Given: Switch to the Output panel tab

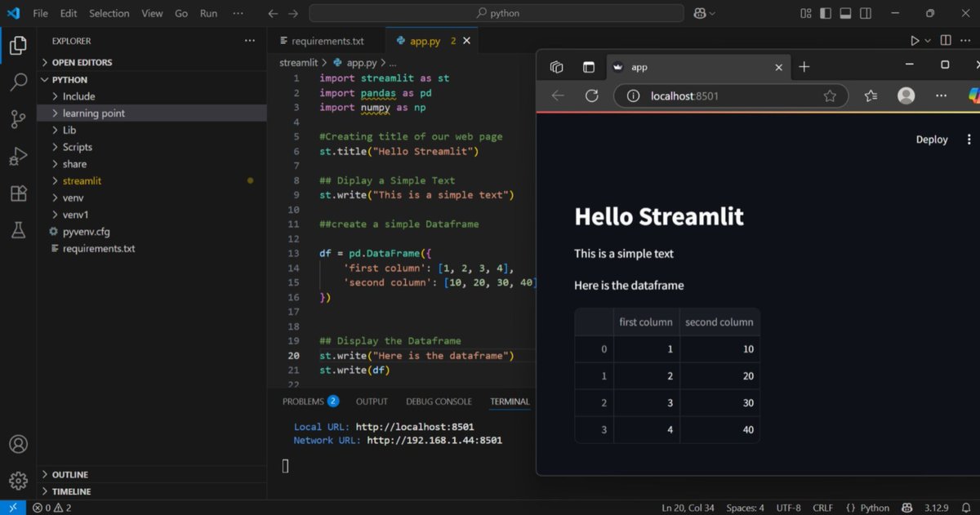Looking at the screenshot, I should (x=372, y=402).
